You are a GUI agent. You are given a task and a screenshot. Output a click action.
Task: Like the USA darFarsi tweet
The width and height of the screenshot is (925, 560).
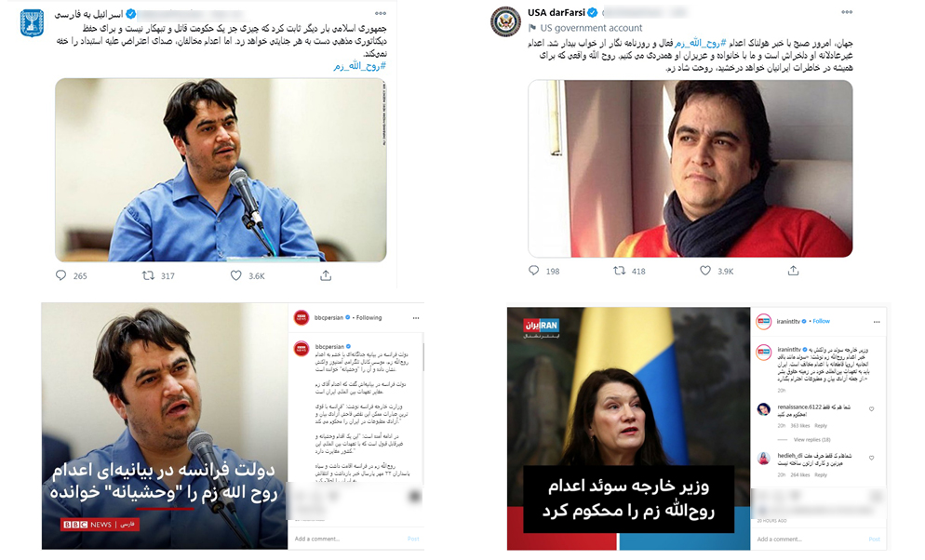tap(705, 271)
